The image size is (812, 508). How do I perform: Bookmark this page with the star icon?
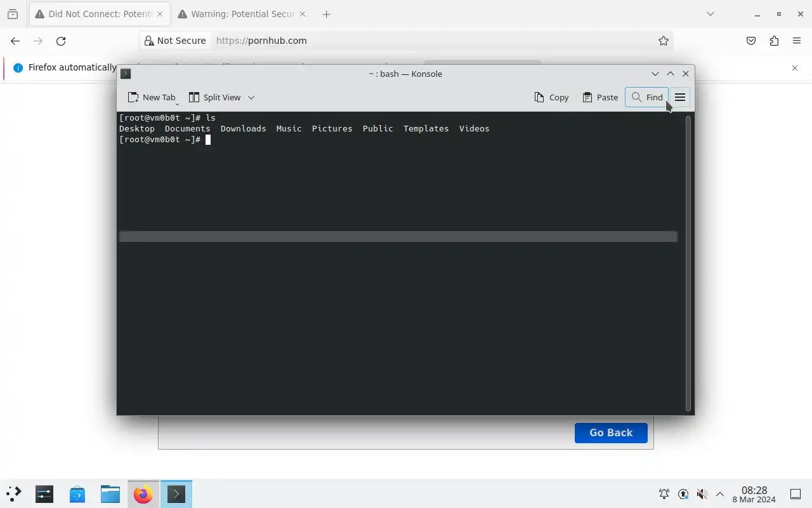click(664, 41)
